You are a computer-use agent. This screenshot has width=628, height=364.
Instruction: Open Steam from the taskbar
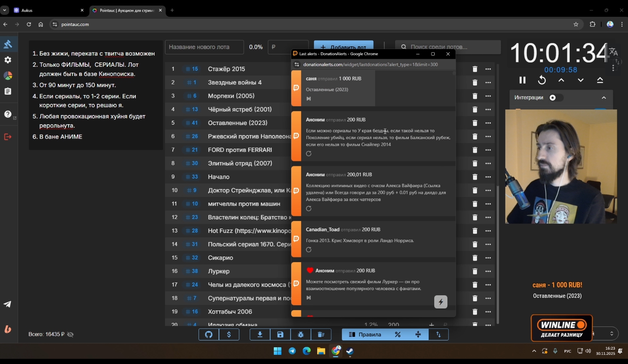pyautogui.click(x=350, y=351)
